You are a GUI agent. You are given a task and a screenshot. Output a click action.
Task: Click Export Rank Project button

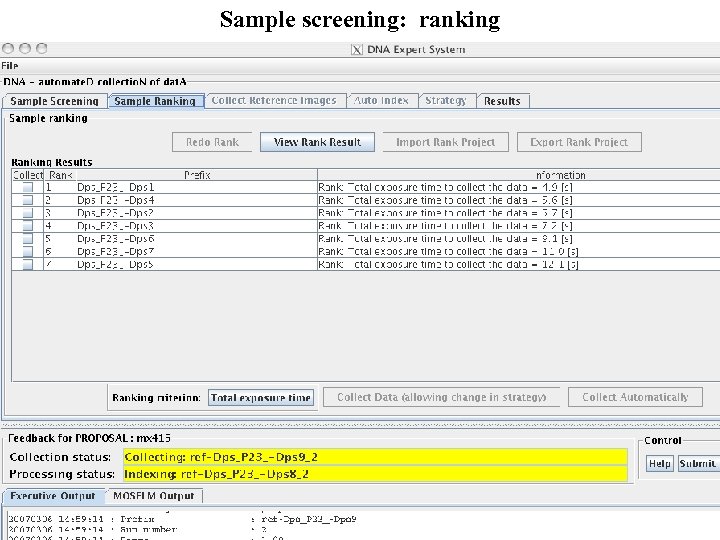coord(579,142)
